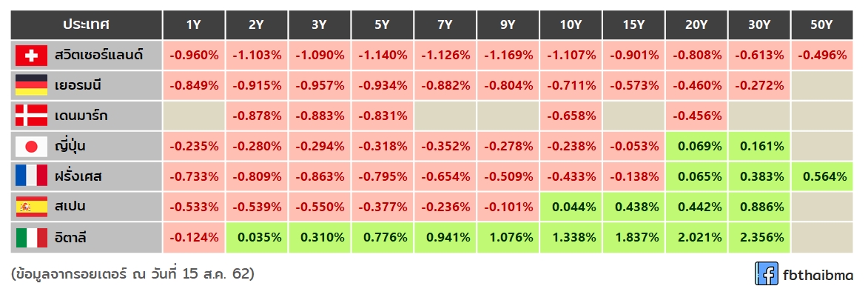Click Switzerland 50Y red cell -0.496%
Screen dimensions: 868x306
(821, 55)
